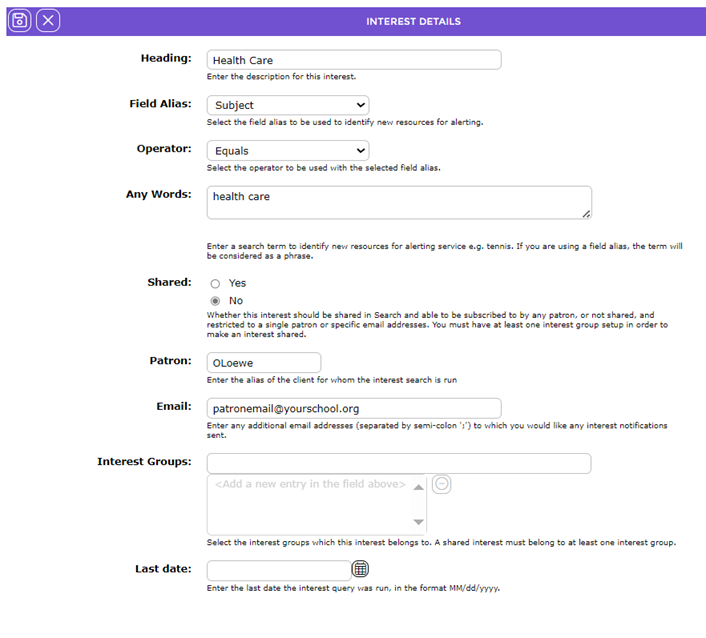Image resolution: width=706 pixels, height=638 pixels.
Task: Click the save icon in the purple header
Action: coord(19,21)
